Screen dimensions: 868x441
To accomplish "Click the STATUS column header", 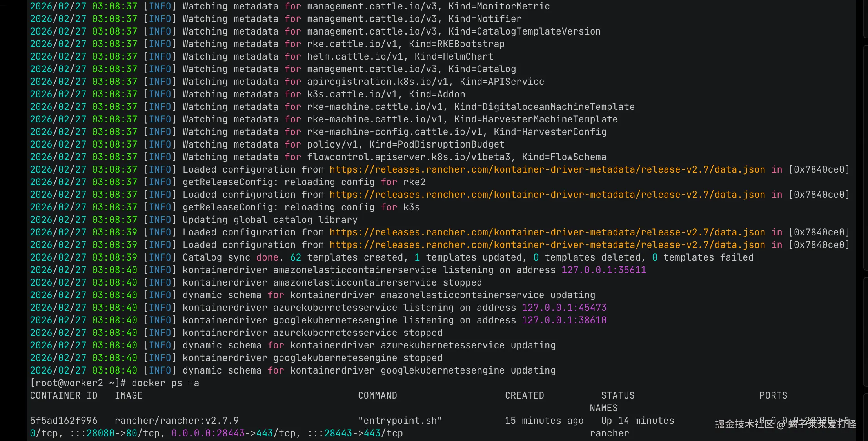I will click(x=617, y=395).
